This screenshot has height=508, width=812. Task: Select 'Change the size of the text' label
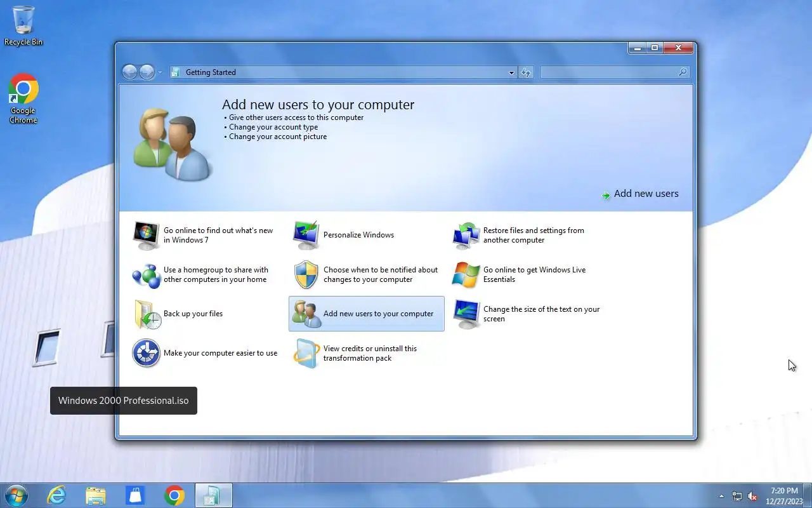[541, 314]
